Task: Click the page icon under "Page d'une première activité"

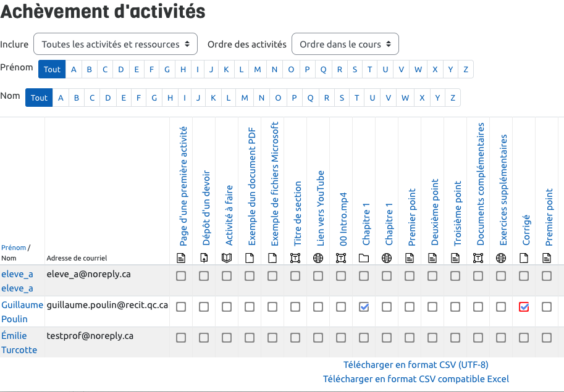Action: [181, 258]
